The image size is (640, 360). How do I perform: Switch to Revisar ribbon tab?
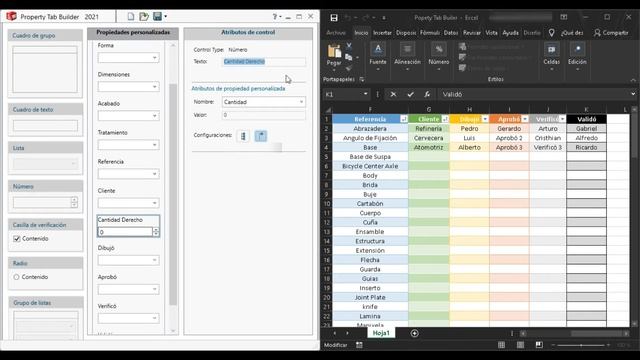[472, 33]
